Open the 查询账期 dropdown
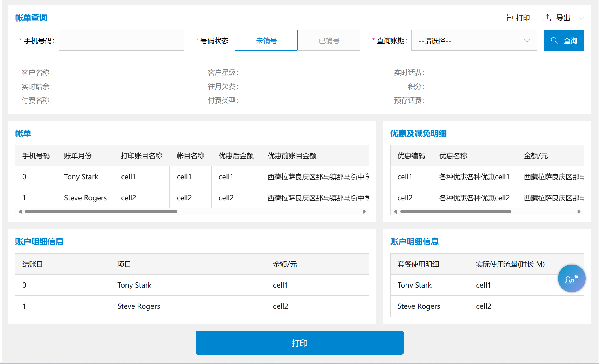The height and width of the screenshot is (364, 599). coord(474,40)
